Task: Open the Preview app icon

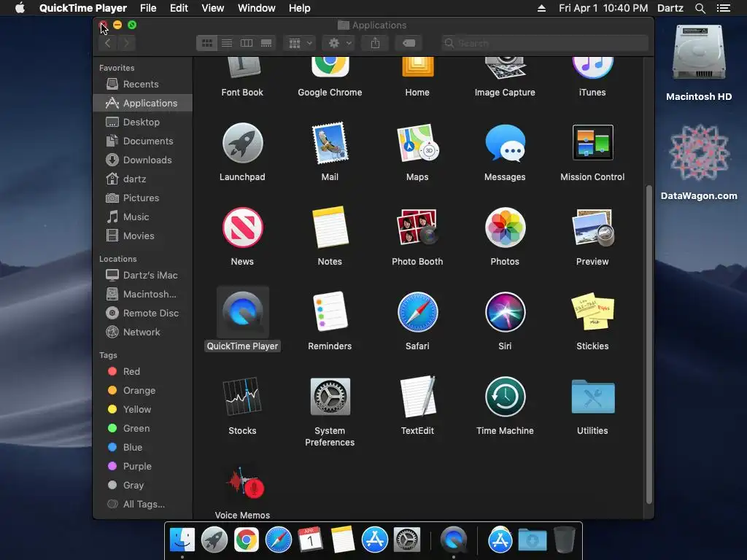Action: [592, 227]
